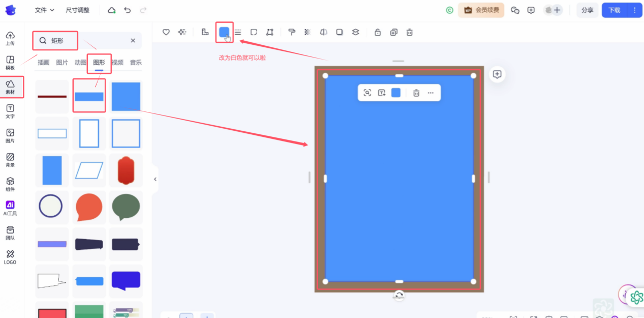Screen dimensions: 644x318
Task: Switch to the 音乐 tab
Action: [x=136, y=63]
